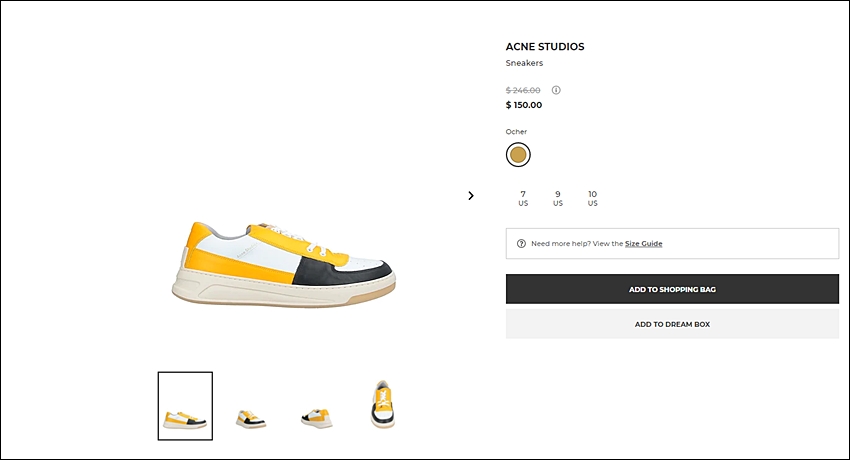
Task: Open the ACNE STUDIOS brand heading
Action: [x=545, y=47]
